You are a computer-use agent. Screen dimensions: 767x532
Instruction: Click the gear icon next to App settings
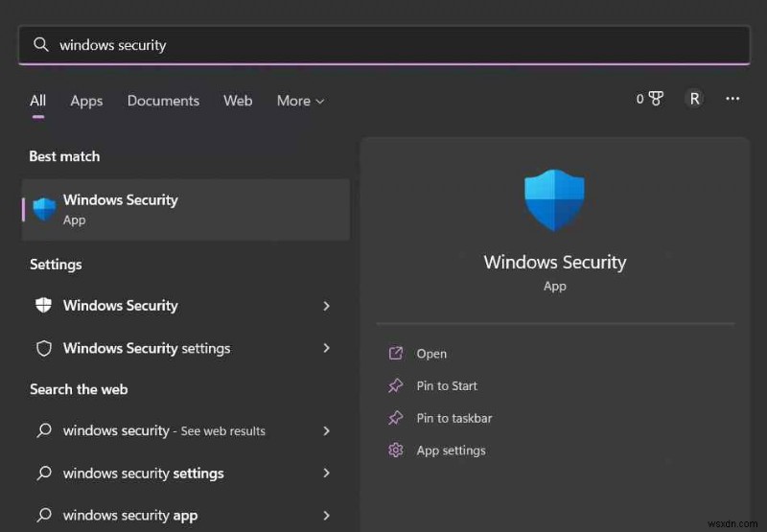tap(396, 450)
